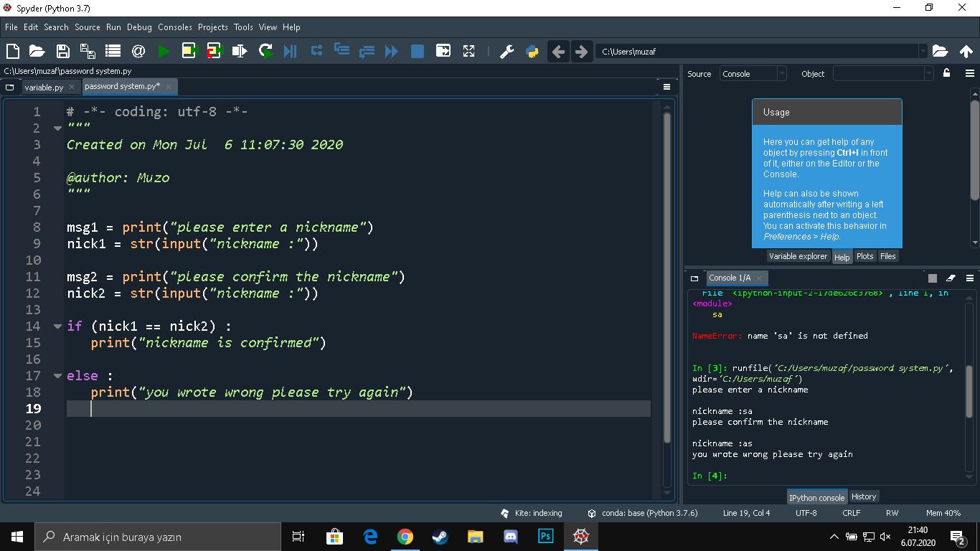The image size is (980, 551).
Task: Run the file with the green play icon
Action: 164,51
